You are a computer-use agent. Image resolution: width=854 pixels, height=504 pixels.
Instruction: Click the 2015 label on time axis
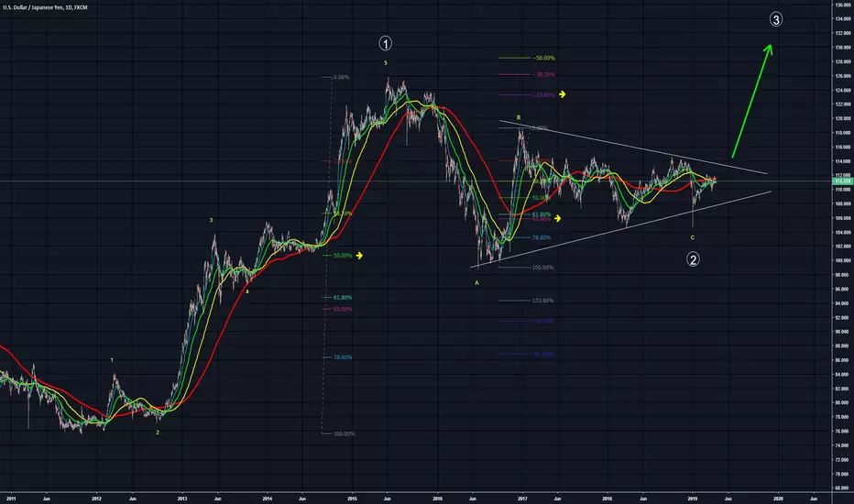tap(352, 499)
